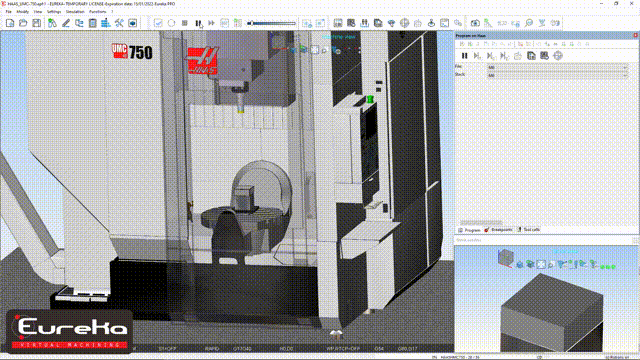640x360 pixels.
Task: Click the view cube in stock view
Action: [505, 258]
